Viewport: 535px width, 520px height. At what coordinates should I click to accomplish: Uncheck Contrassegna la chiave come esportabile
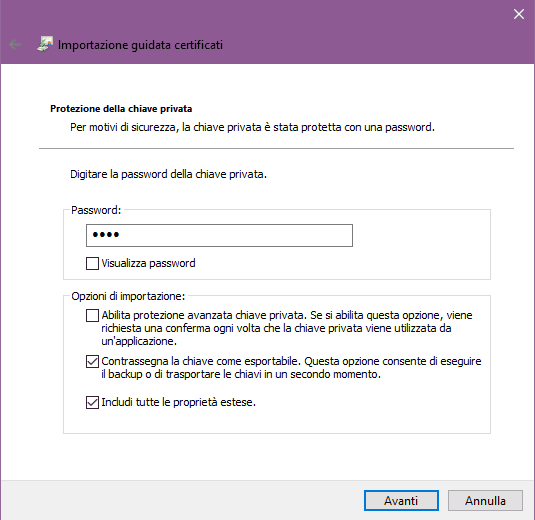coord(92,361)
